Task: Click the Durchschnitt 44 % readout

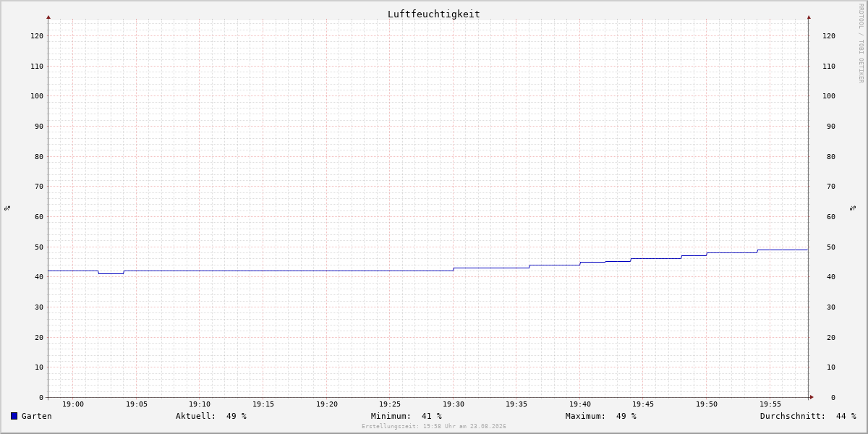Action: tap(808, 416)
